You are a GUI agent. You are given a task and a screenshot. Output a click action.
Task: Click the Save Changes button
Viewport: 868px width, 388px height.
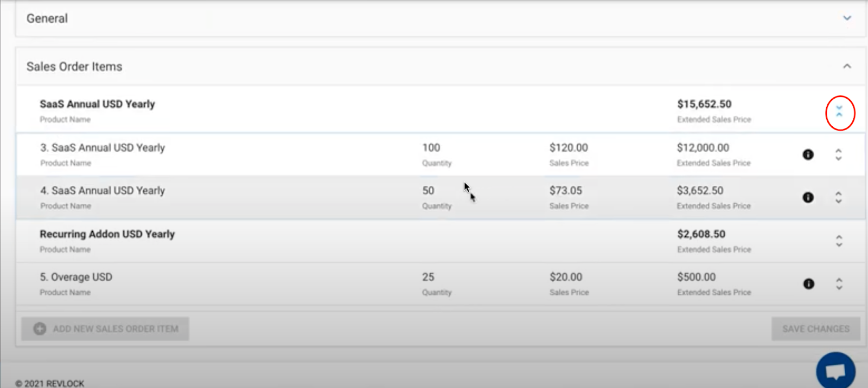(x=816, y=329)
